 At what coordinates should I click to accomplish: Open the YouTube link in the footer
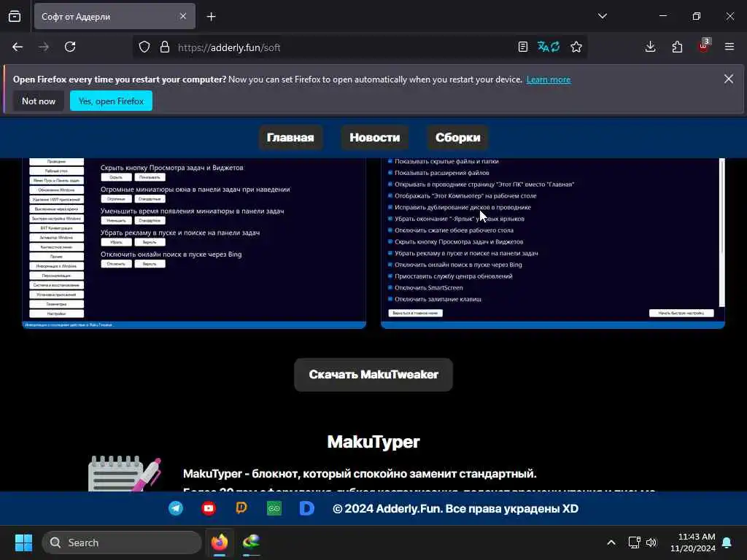(x=209, y=508)
